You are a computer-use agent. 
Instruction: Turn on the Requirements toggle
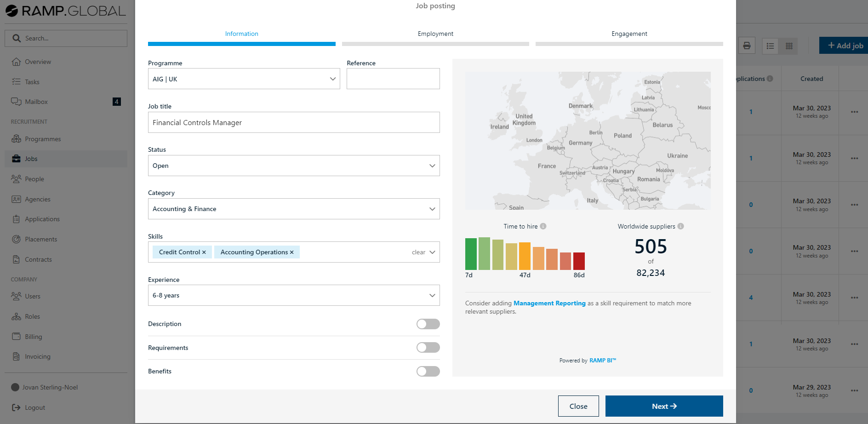[428, 348]
